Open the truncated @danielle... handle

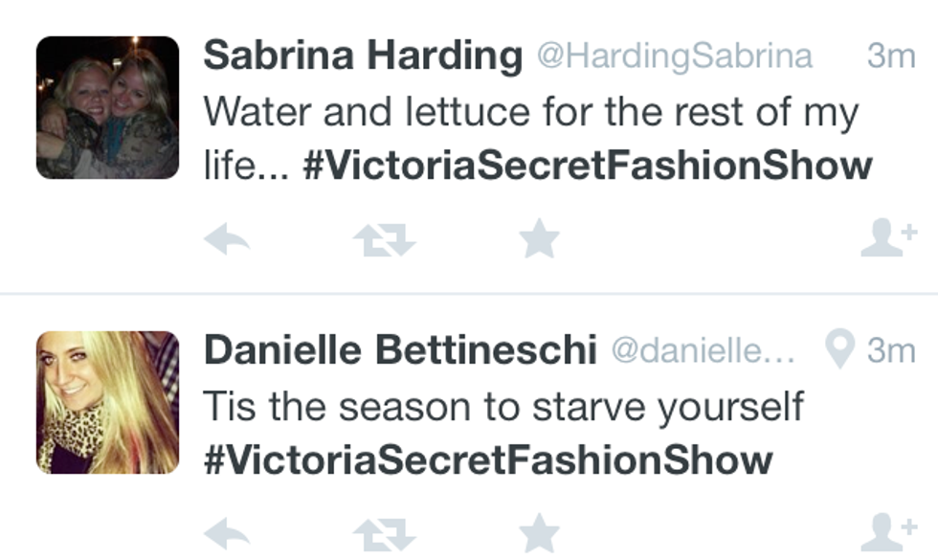[703, 350]
